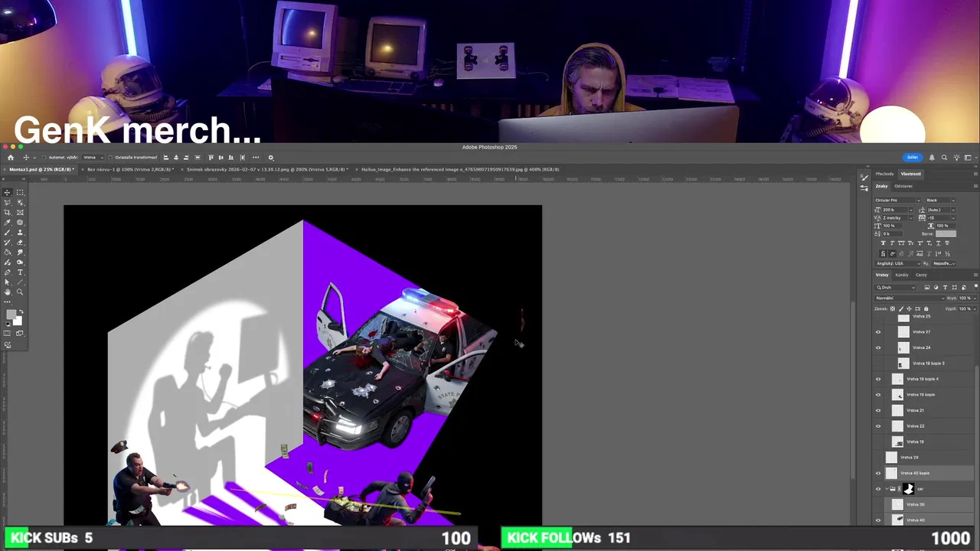Open the Odstavec panel tab
This screenshot has height=551, width=980.
click(903, 186)
